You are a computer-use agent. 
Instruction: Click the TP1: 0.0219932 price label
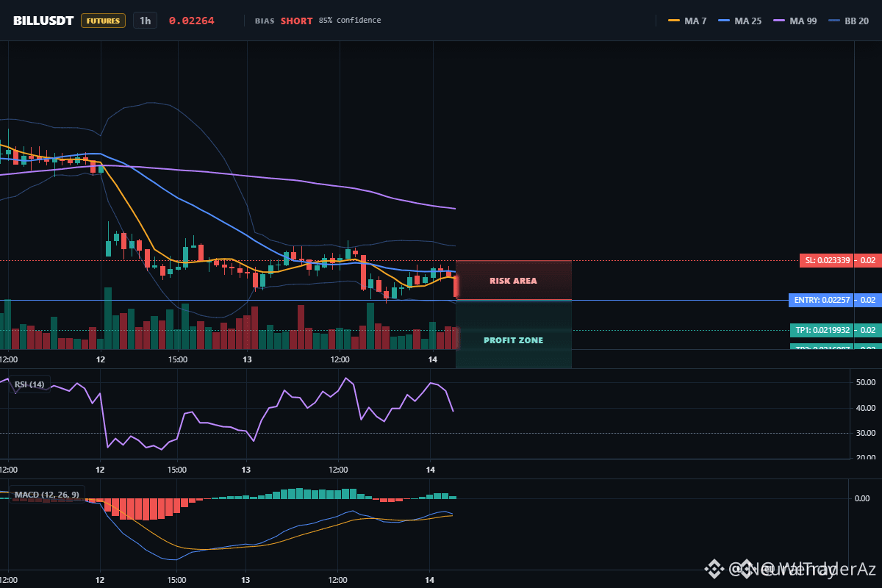coord(822,330)
